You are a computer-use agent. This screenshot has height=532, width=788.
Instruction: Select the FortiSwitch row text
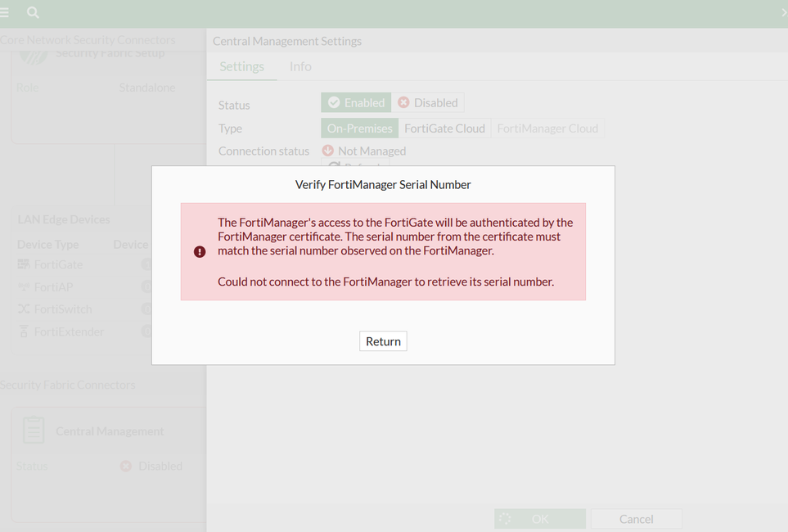(63, 309)
